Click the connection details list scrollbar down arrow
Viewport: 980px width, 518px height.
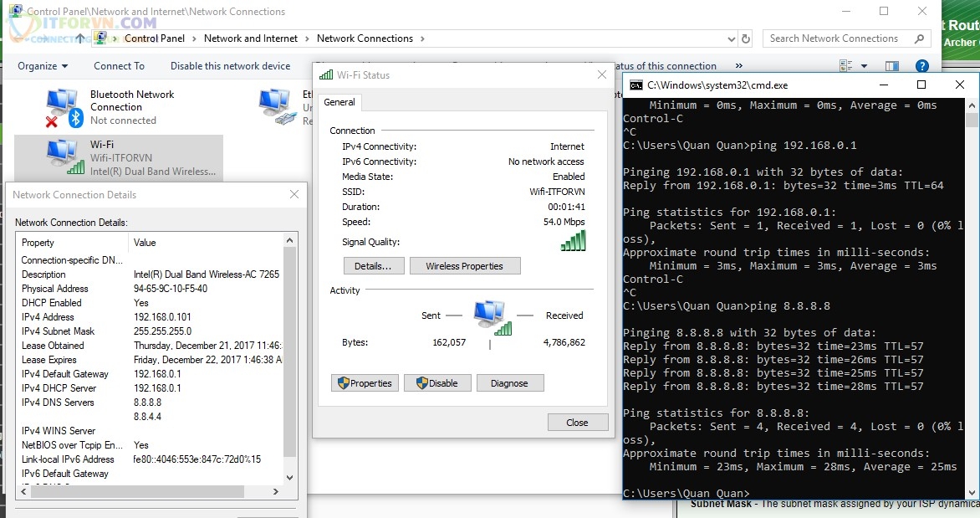(289, 478)
